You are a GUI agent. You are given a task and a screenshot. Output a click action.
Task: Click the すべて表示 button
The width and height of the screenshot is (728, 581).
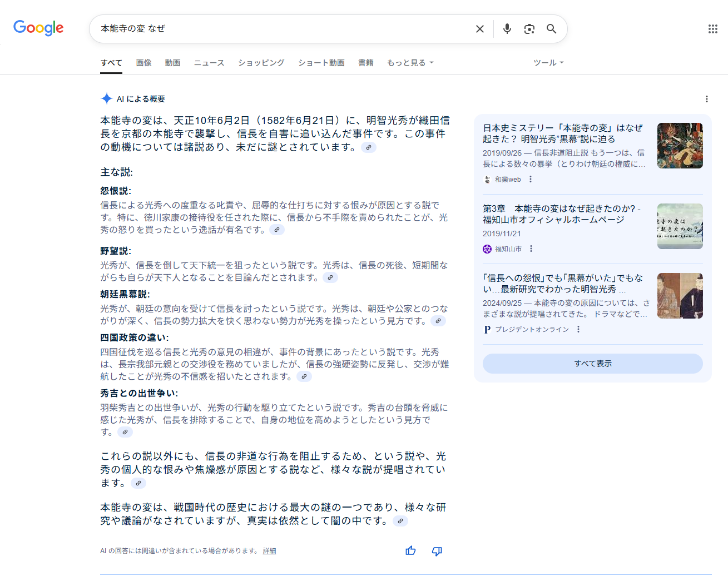(x=593, y=364)
